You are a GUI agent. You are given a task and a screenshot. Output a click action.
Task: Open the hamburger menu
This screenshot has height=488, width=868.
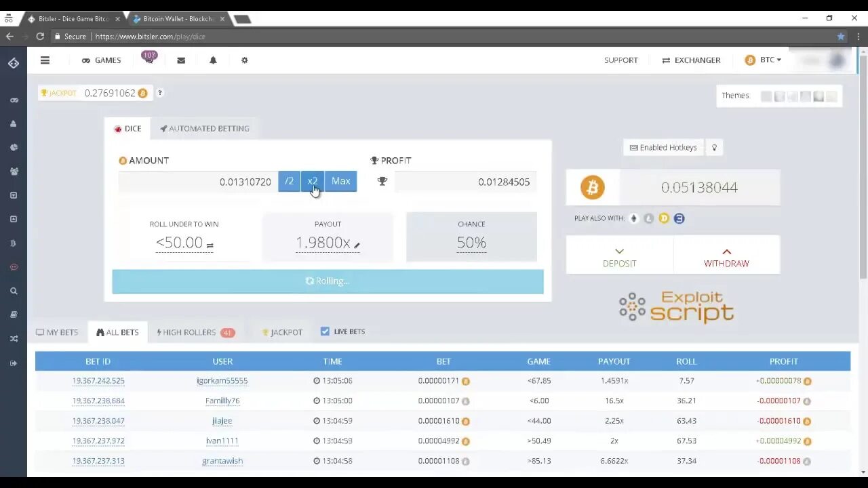click(45, 60)
